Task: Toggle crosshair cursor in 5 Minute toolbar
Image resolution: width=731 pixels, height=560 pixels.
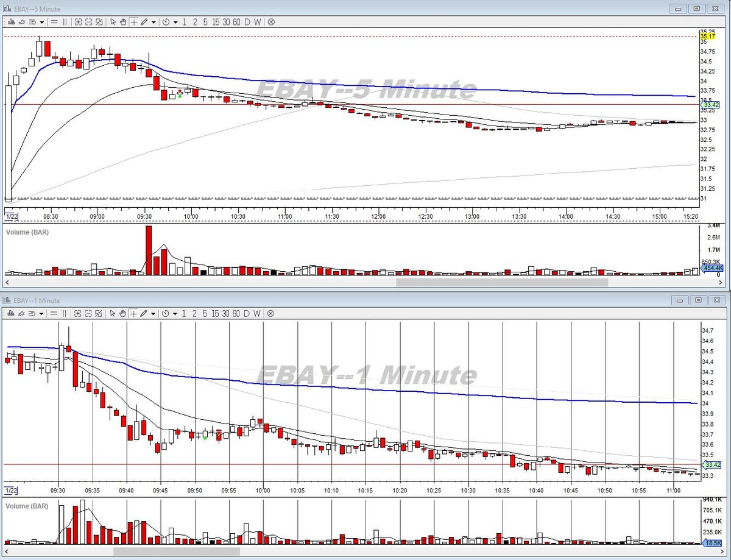Action: point(134,21)
